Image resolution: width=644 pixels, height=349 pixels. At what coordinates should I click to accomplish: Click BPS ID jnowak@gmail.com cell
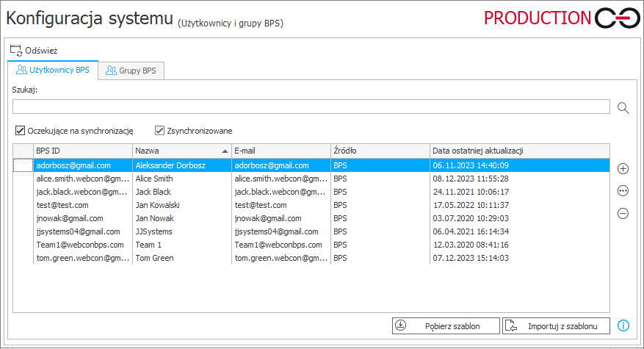[82, 218]
